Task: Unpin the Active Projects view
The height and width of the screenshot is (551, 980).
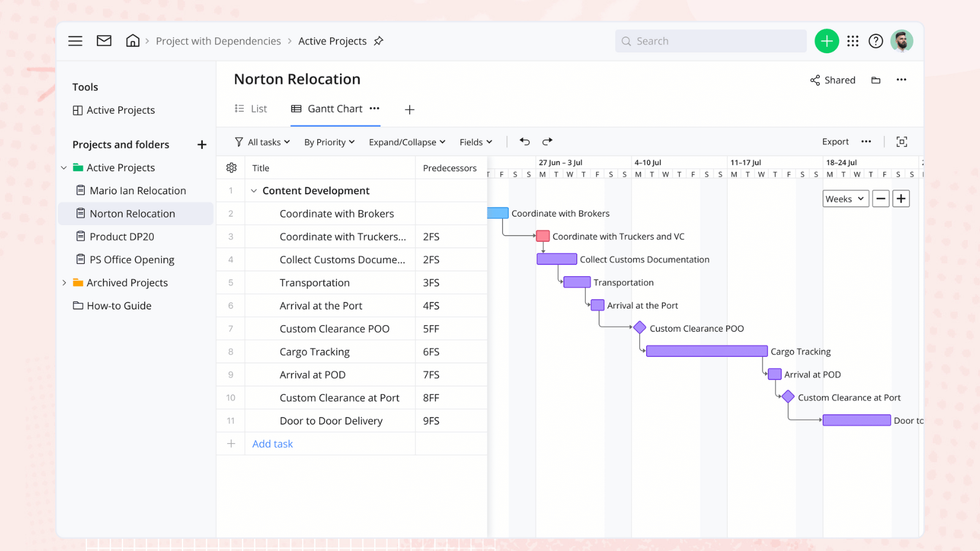Action: 379,41
